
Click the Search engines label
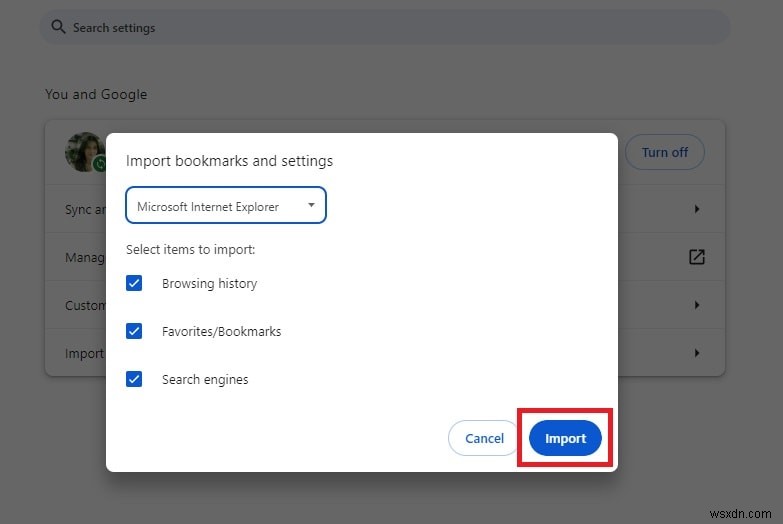(x=205, y=380)
